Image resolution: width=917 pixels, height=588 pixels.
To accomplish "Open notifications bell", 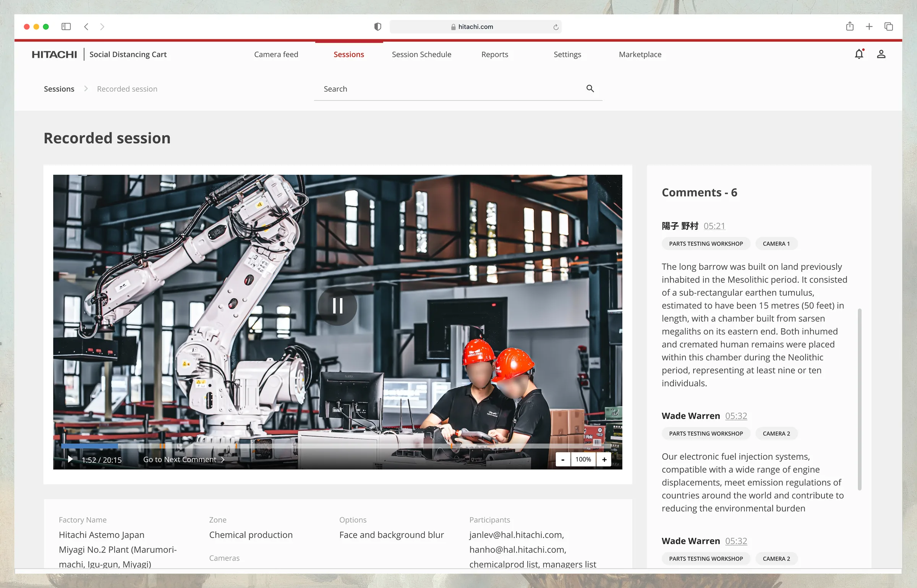I will coord(859,54).
